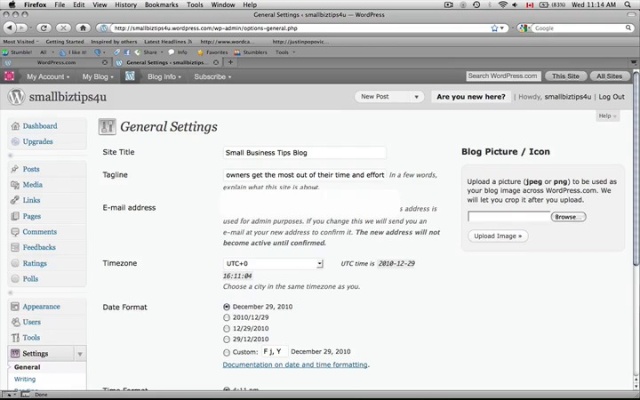Open Feedbacks sidebar section
This screenshot has width=640, height=400.
click(39, 247)
